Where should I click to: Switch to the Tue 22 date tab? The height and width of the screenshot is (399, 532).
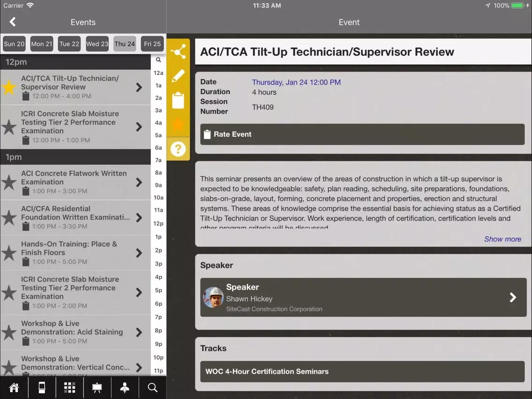coord(69,44)
